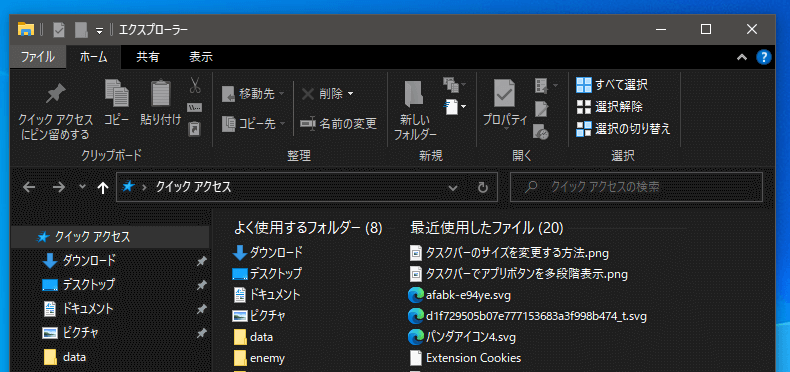Viewport: 790px width, 372px height.
Task: Expand address bar history chevron
Action: click(x=452, y=188)
